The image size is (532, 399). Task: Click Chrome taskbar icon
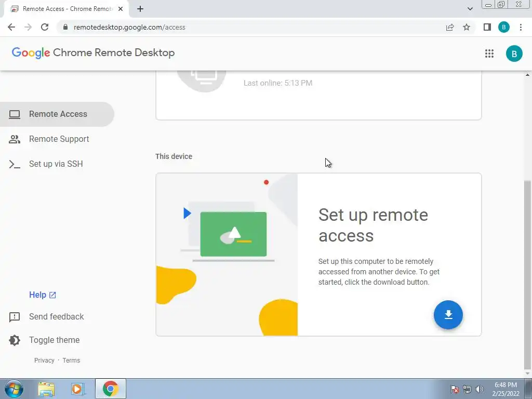point(110,389)
